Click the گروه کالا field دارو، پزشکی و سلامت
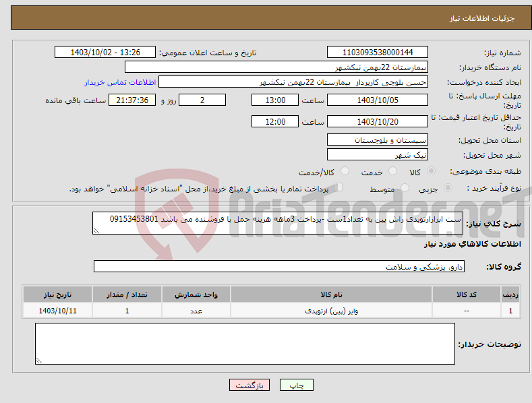This screenshot has width=532, height=403. point(279,267)
